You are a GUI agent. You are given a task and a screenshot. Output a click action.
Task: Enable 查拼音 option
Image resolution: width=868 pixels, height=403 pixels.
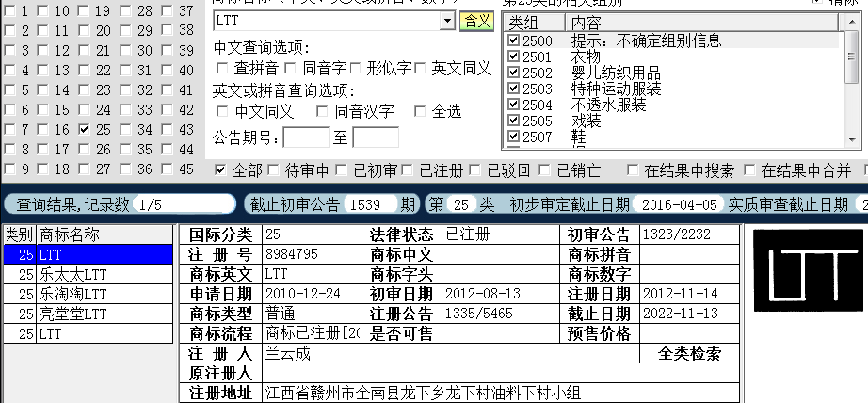click(x=222, y=68)
